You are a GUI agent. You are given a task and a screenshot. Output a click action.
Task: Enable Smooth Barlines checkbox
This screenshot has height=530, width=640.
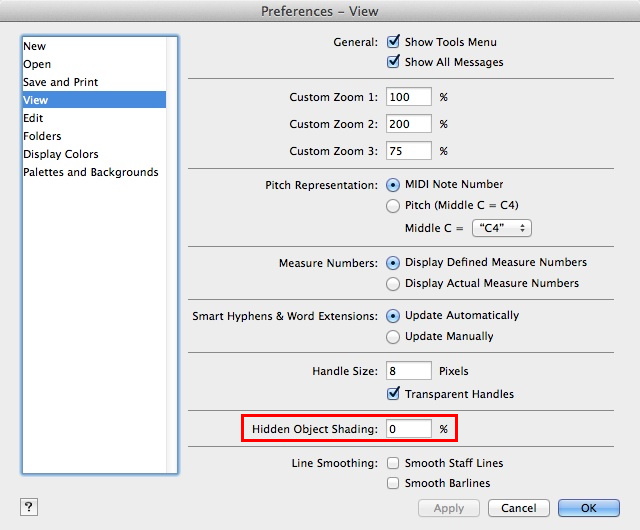tap(394, 483)
